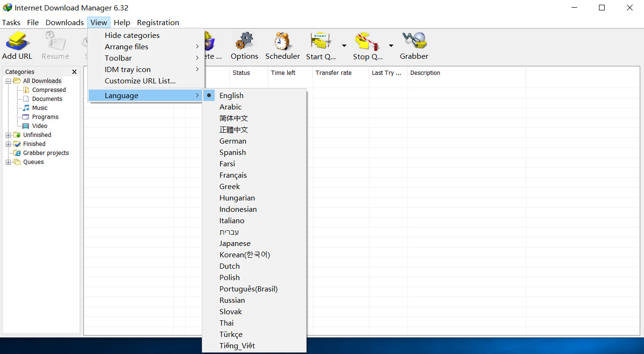The height and width of the screenshot is (354, 644).
Task: Click the Stop Queue toolbar icon
Action: click(368, 41)
